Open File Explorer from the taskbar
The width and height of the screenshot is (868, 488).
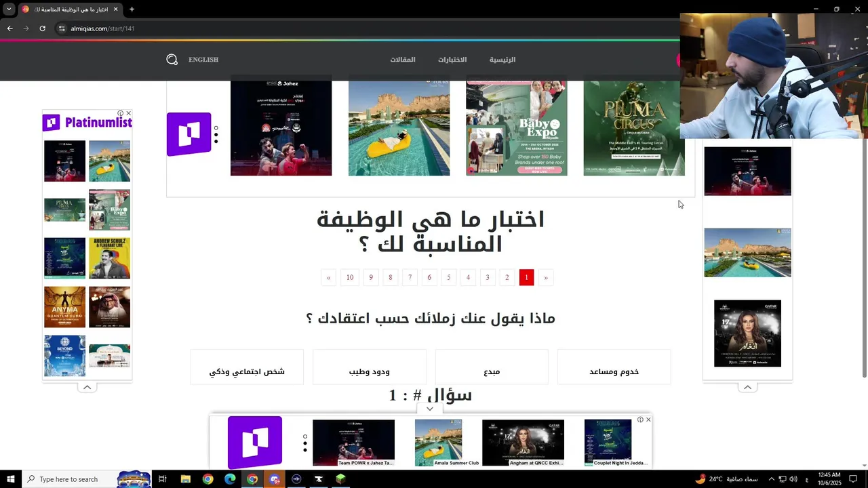(x=185, y=479)
